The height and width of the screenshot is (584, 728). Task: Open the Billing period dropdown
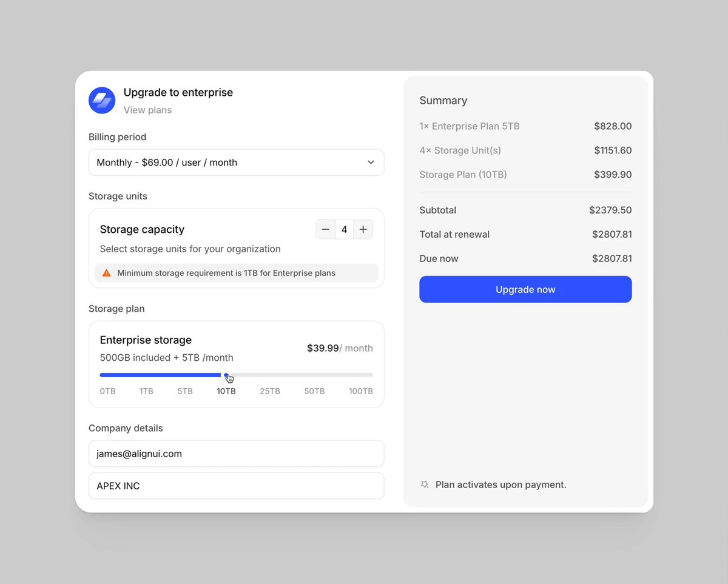point(237,163)
